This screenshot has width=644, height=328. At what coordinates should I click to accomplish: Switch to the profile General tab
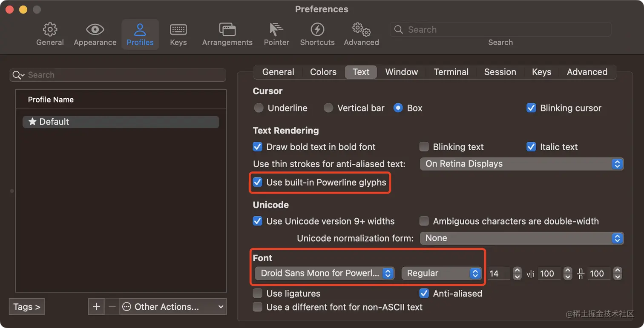click(278, 72)
